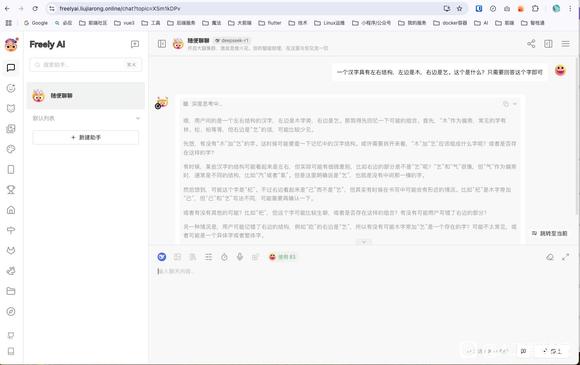Toggle the session panel icon in chat header

(162, 44)
